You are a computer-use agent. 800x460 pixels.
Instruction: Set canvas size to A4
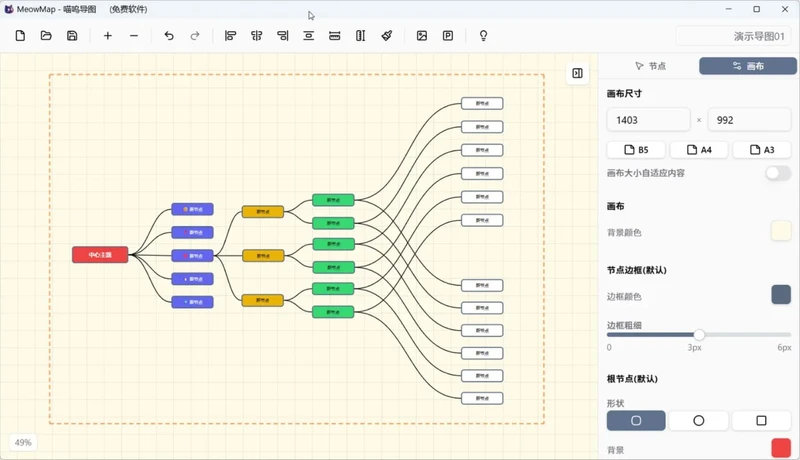point(699,150)
